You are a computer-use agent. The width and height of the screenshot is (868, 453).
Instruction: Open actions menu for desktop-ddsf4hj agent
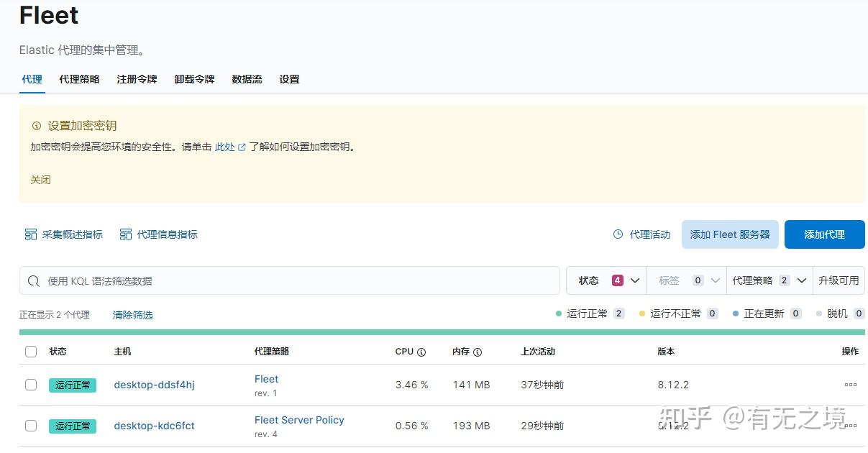click(x=850, y=385)
